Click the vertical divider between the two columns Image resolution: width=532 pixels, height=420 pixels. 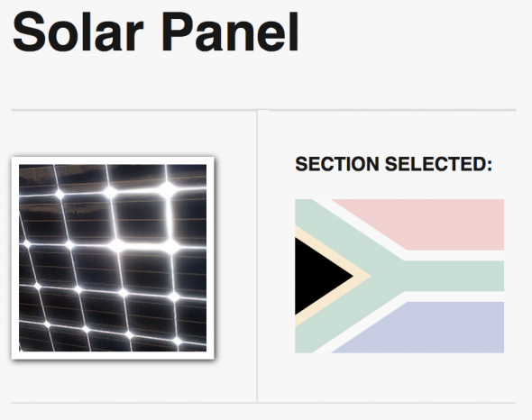(x=257, y=256)
